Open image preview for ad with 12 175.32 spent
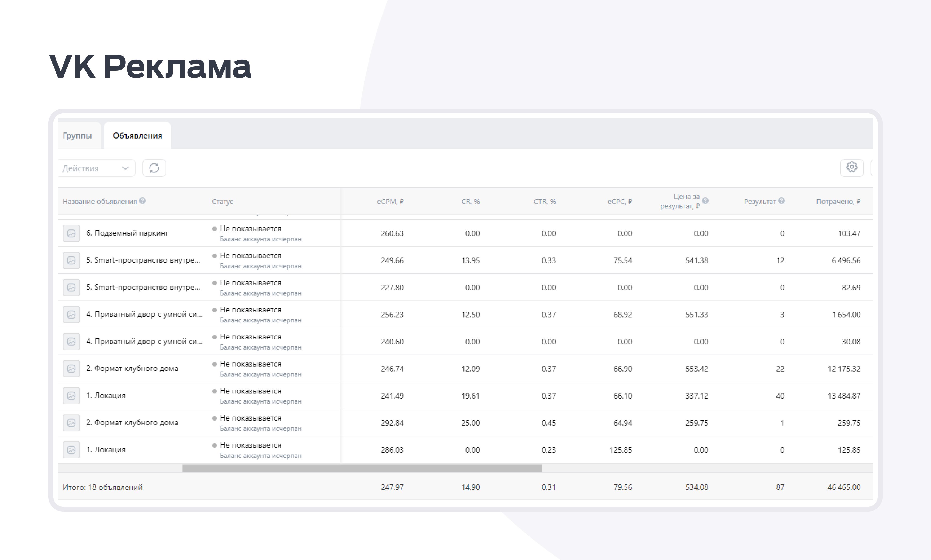This screenshot has width=931, height=560. pos(71,369)
